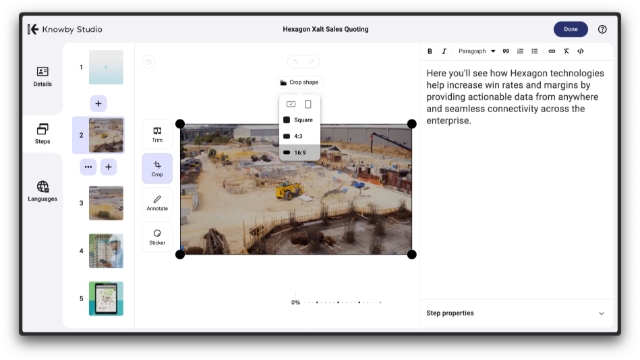Select the Crop tool
This screenshot has height=360, width=640.
coord(157,169)
